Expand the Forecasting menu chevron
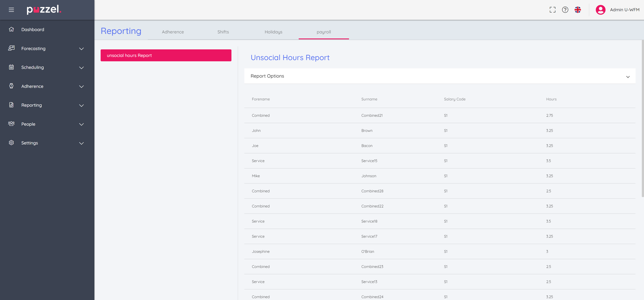Image resolution: width=644 pixels, height=300 pixels. coord(81,49)
